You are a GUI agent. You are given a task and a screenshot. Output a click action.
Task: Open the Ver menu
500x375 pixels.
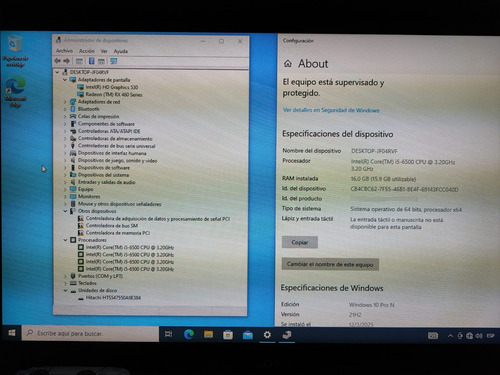pyautogui.click(x=104, y=51)
